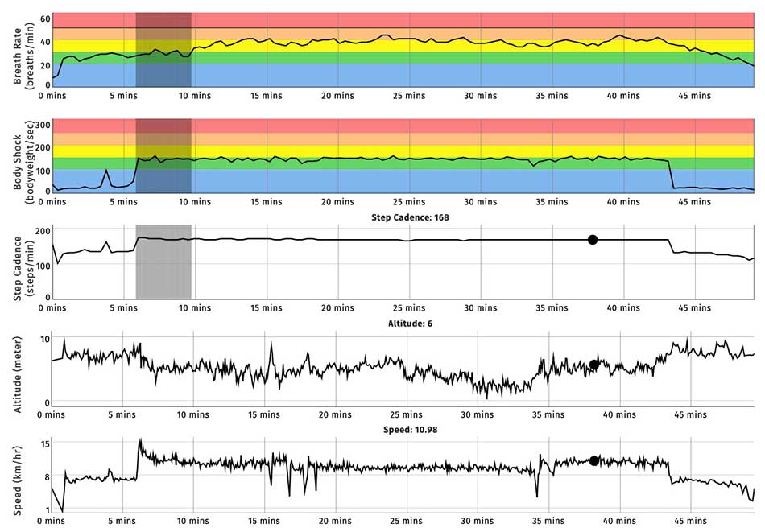Click '45 mins' tick under Breath Rate chart

point(695,96)
